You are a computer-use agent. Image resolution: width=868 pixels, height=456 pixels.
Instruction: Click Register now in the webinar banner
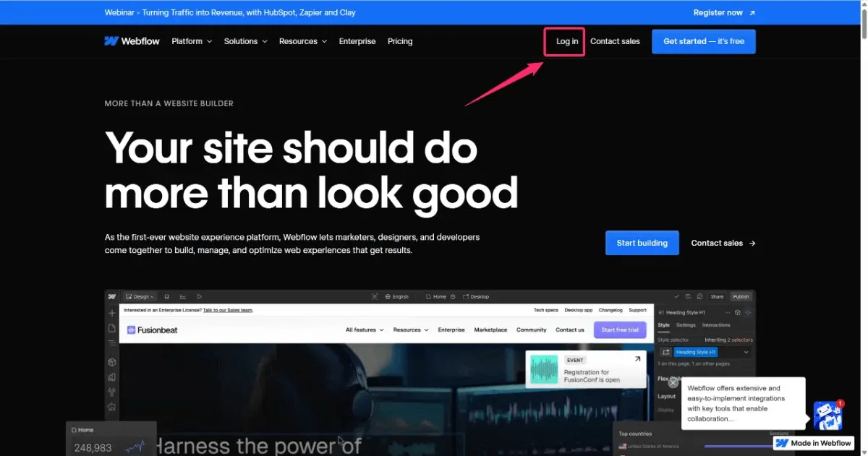click(718, 12)
